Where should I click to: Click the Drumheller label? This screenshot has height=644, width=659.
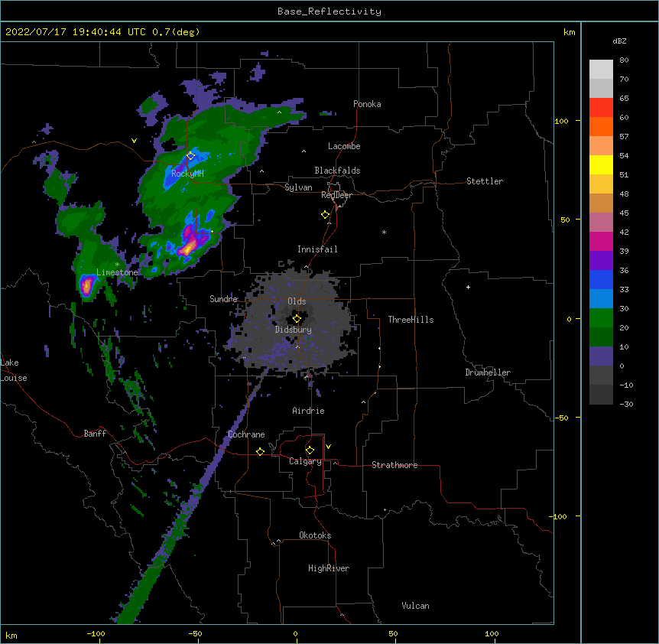pos(488,372)
